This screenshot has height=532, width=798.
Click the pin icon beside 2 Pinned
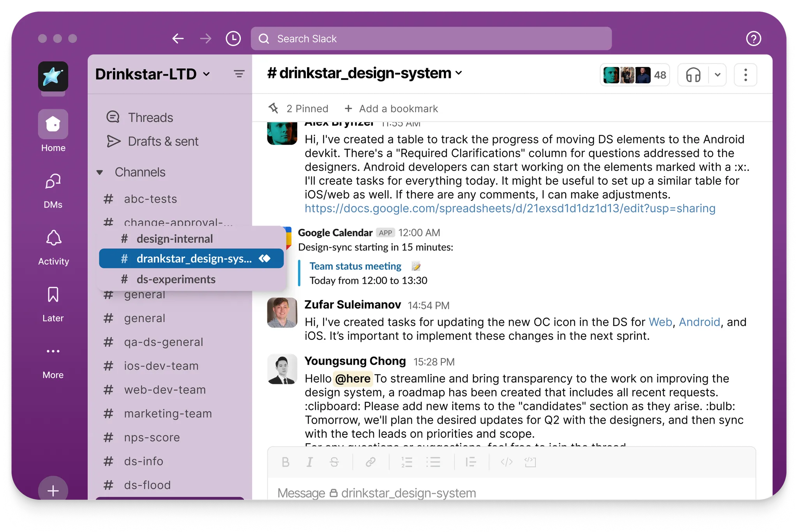click(x=274, y=108)
